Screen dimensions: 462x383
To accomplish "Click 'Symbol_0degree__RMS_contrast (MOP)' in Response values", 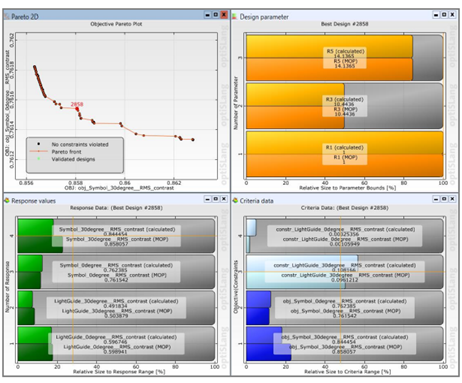I will point(117,275).
